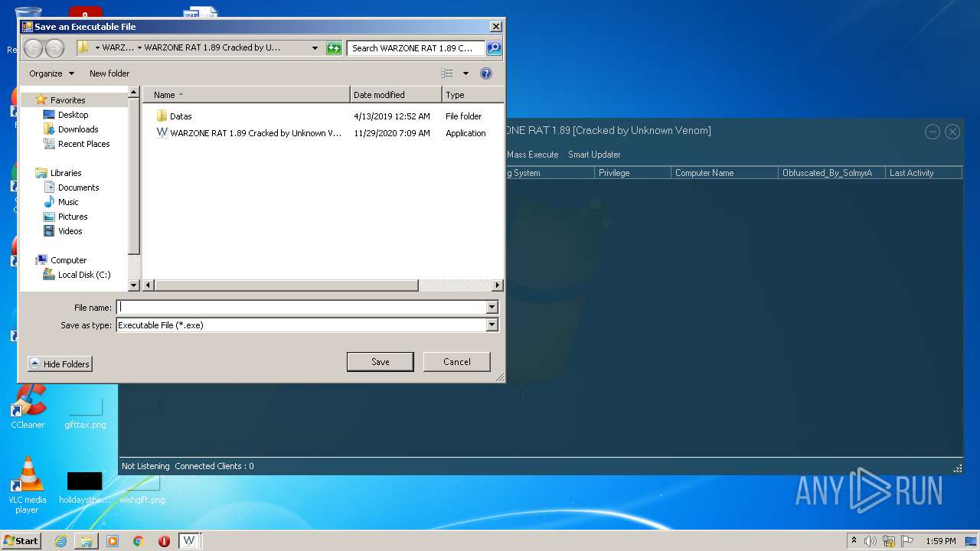
Task: Open CCleaner desktop shortcut
Action: (28, 407)
